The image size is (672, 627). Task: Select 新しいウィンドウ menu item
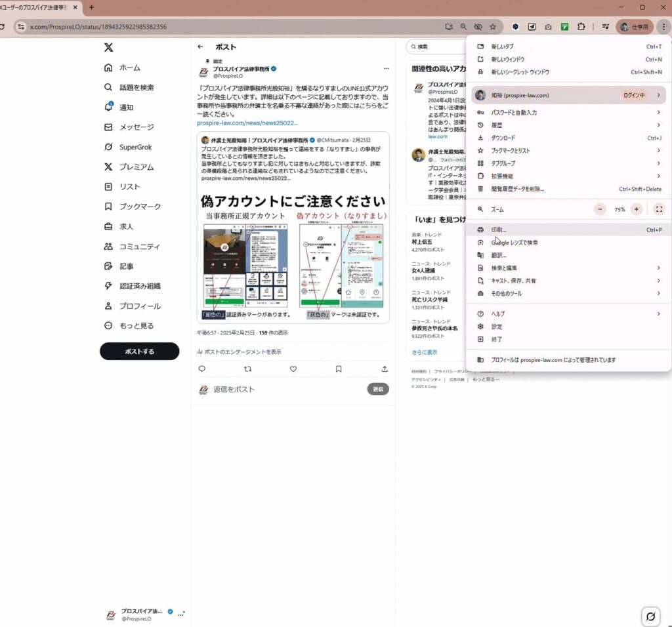click(568, 59)
